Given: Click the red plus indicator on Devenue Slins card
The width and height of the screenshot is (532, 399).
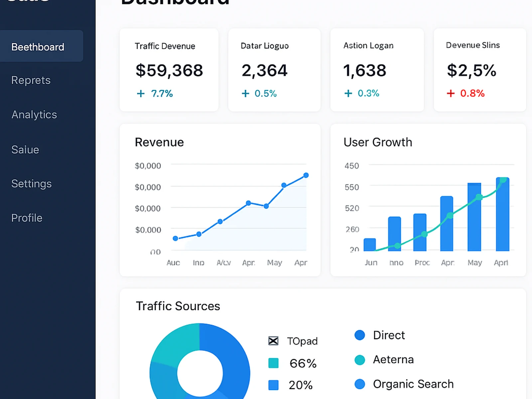Looking at the screenshot, I should [451, 93].
